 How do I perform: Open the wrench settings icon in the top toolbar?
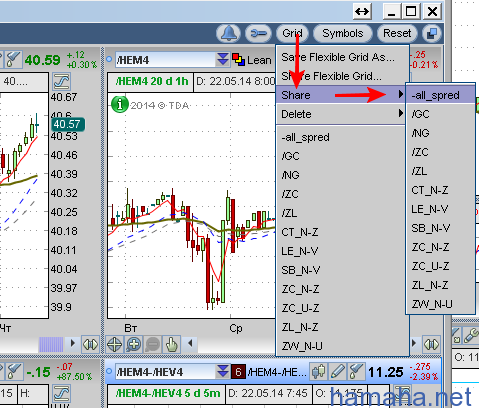(x=258, y=33)
